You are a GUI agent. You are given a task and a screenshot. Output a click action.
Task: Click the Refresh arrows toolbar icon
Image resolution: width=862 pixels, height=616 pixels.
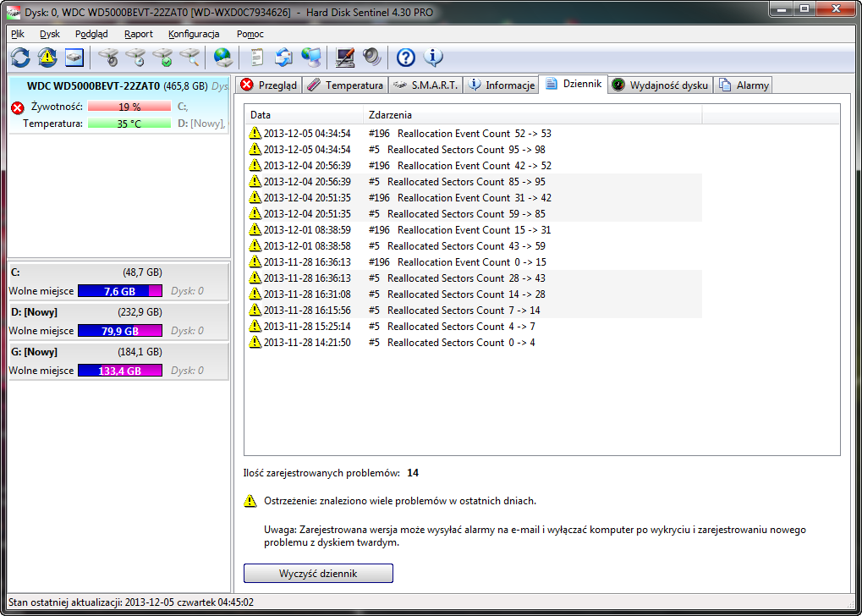(x=20, y=57)
